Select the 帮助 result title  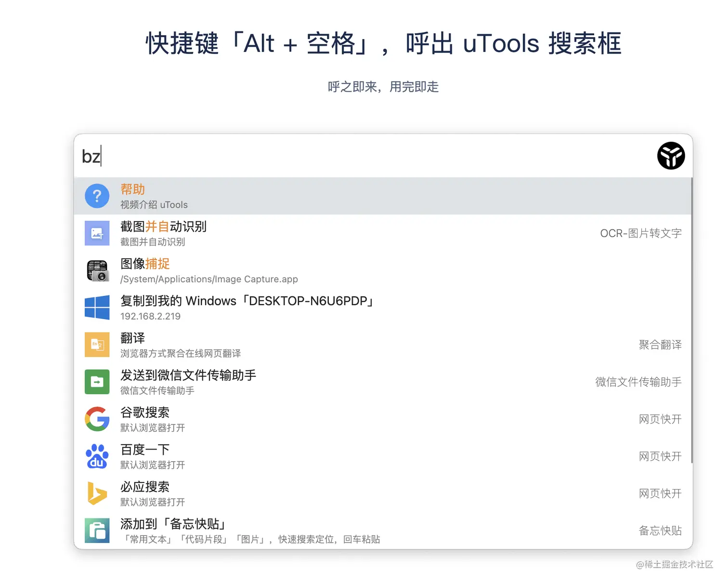132,189
